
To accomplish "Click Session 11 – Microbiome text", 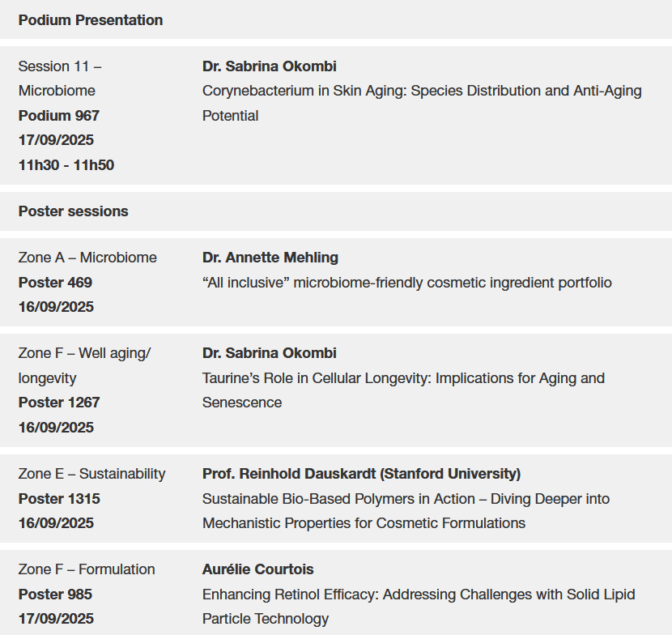I will point(60,79).
